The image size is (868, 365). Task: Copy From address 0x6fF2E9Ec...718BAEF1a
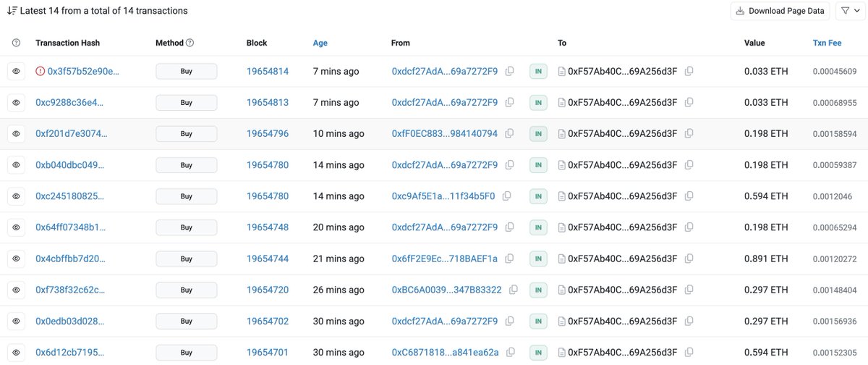coord(510,259)
